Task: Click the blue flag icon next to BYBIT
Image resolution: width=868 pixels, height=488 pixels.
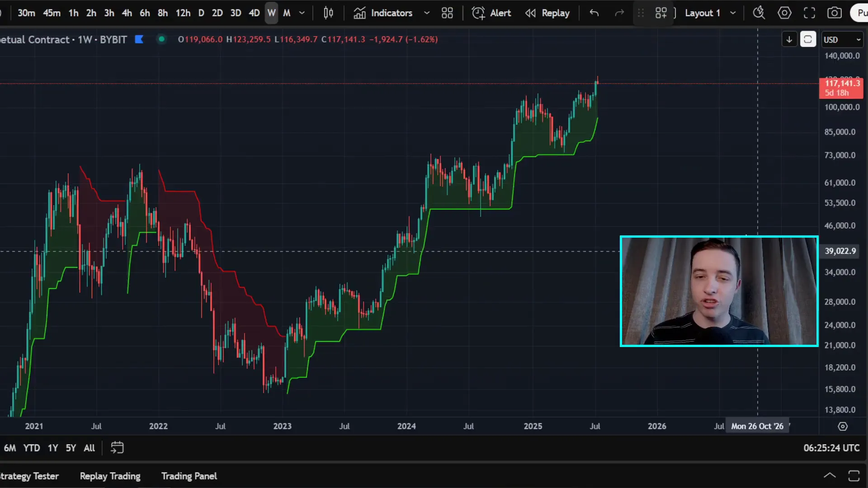Action: [x=139, y=39]
